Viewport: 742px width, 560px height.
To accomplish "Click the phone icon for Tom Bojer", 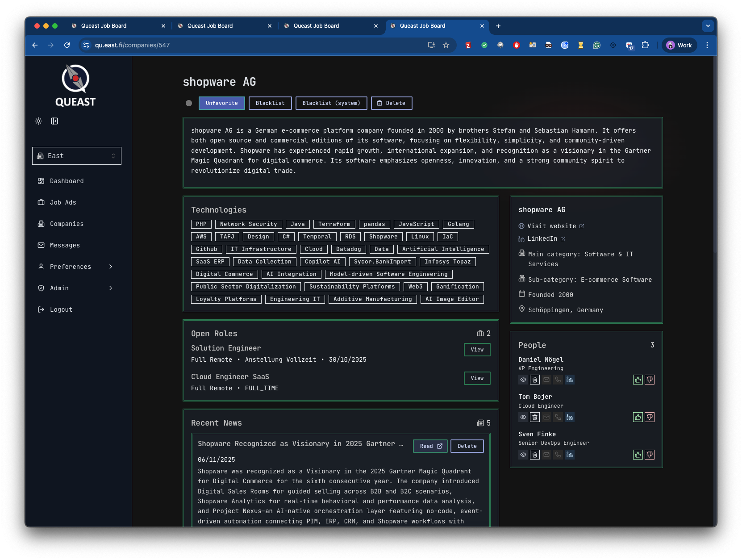I will click(x=558, y=417).
